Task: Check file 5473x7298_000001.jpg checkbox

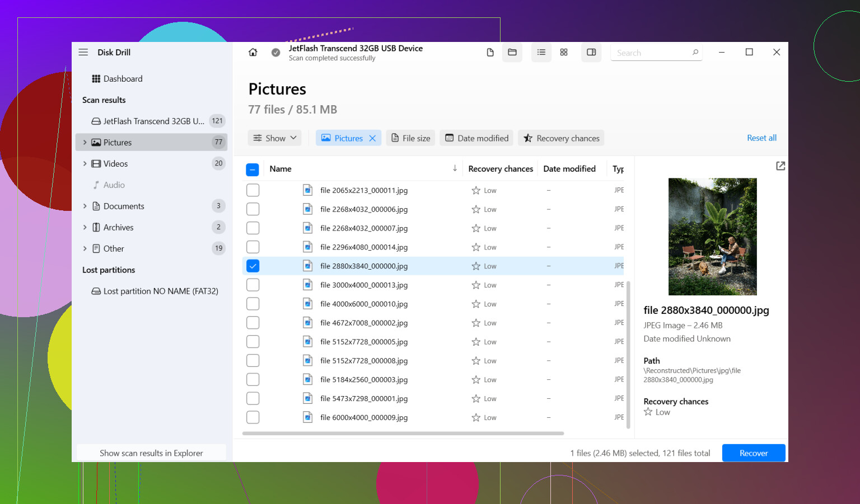Action: 253,398
